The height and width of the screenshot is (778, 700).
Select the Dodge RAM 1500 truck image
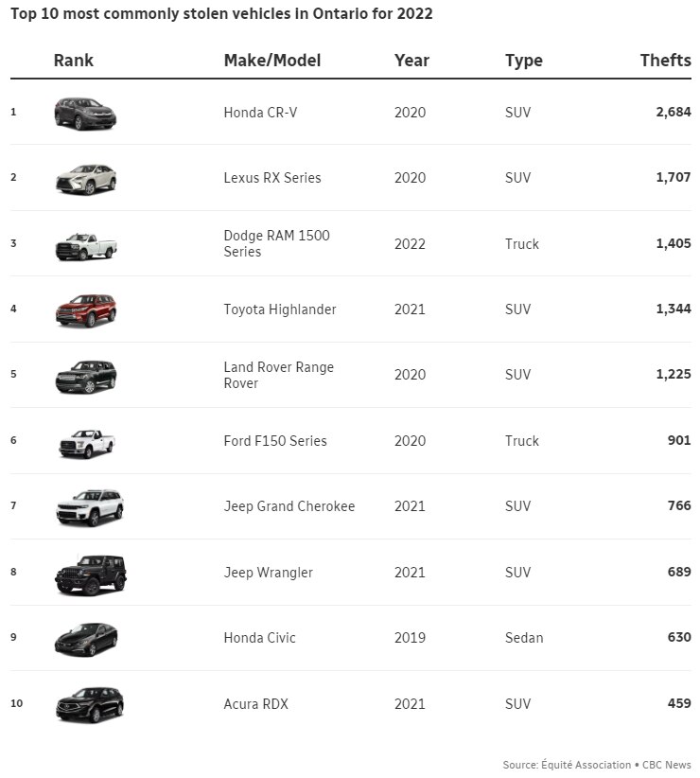85,245
